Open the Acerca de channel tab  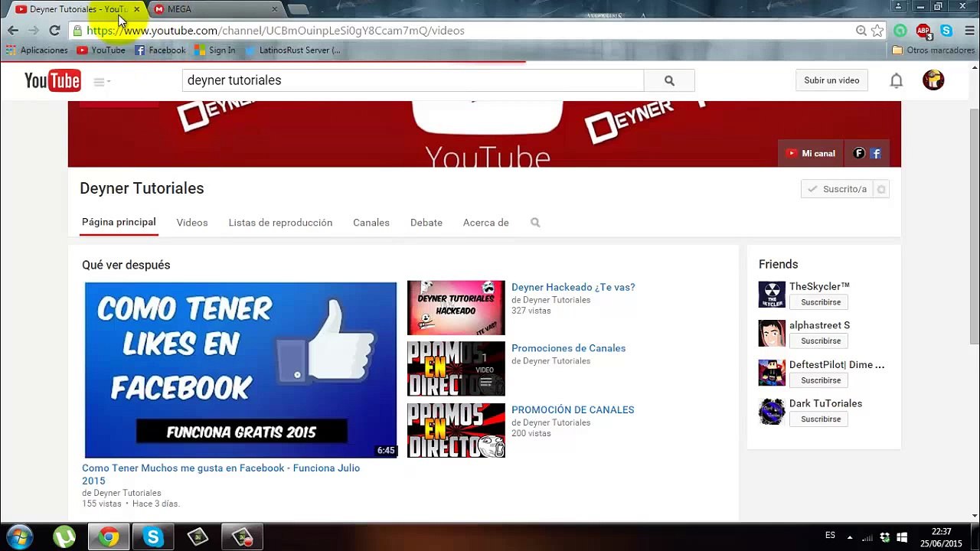(x=486, y=223)
